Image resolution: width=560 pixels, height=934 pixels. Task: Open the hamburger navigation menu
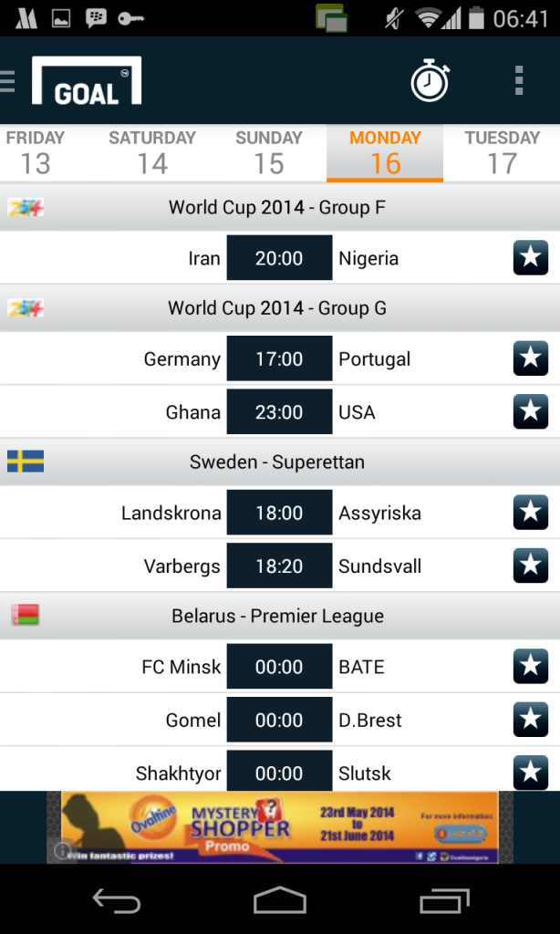pyautogui.click(x=8, y=81)
